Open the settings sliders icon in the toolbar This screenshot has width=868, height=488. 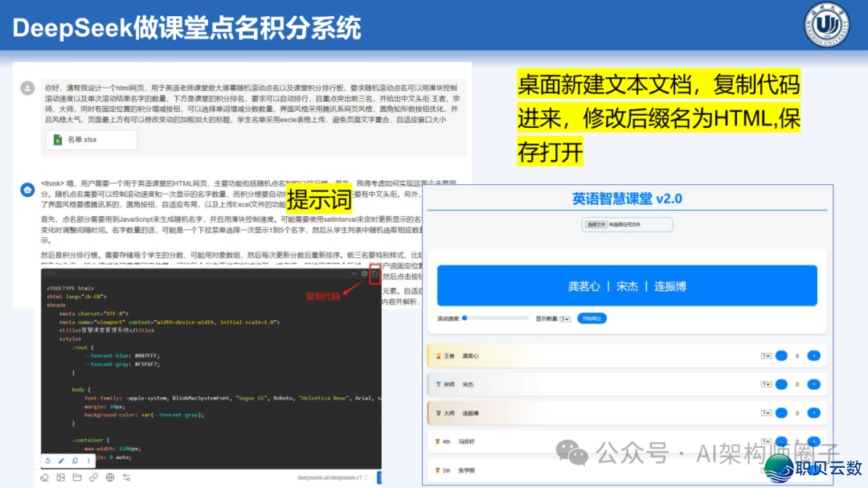pyautogui.click(x=127, y=477)
